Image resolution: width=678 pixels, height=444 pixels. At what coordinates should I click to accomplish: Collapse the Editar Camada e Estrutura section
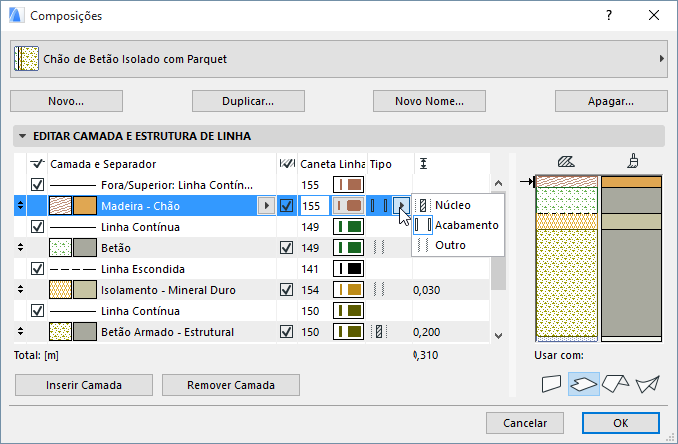click(22, 136)
